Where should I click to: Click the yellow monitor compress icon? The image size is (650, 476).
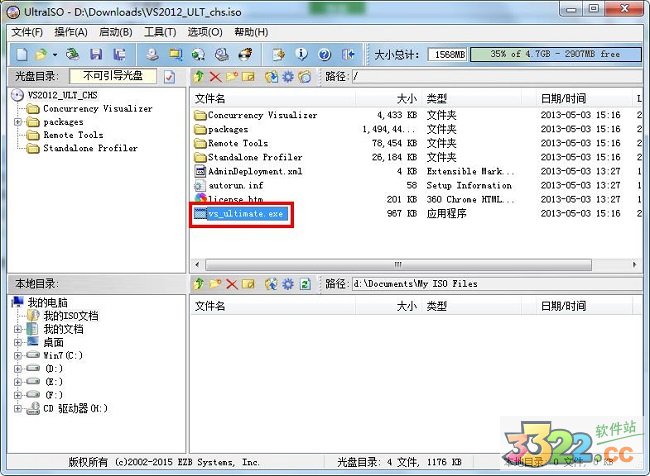[175, 54]
